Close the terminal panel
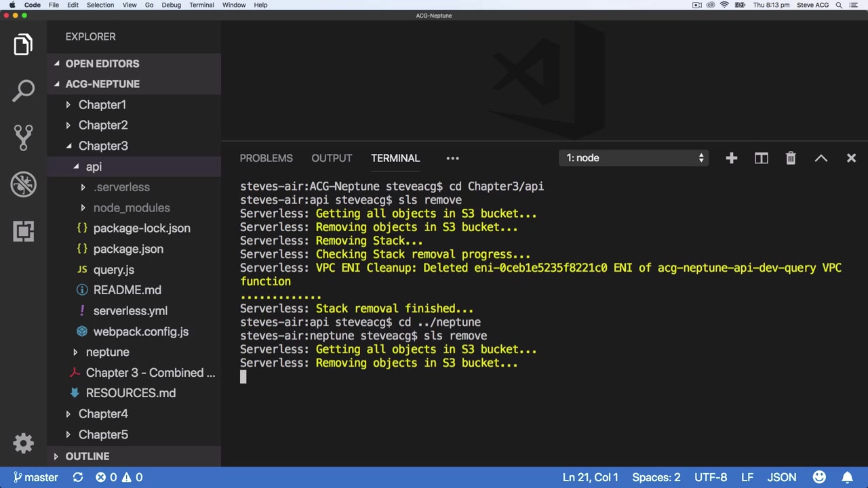Viewport: 868px width, 488px height. coord(851,158)
